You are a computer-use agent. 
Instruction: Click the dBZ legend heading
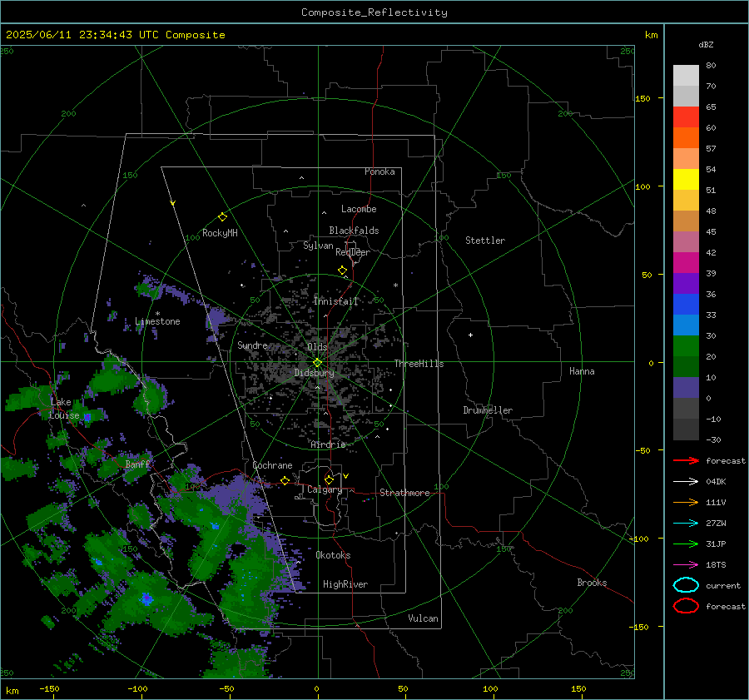(706, 45)
